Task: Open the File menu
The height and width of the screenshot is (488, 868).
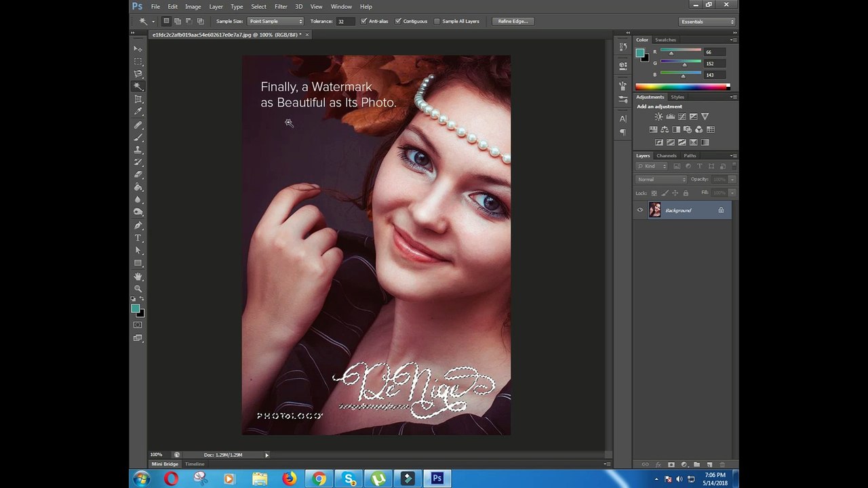Action: (155, 7)
